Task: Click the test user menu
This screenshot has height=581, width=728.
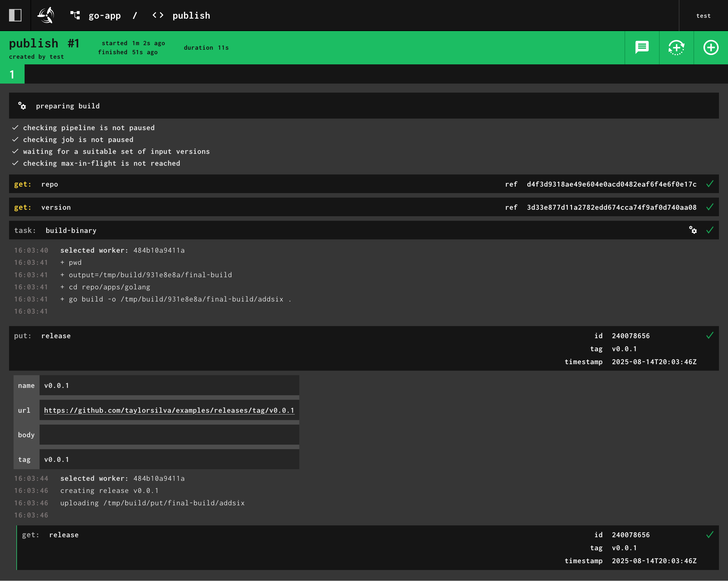Action: tap(703, 16)
